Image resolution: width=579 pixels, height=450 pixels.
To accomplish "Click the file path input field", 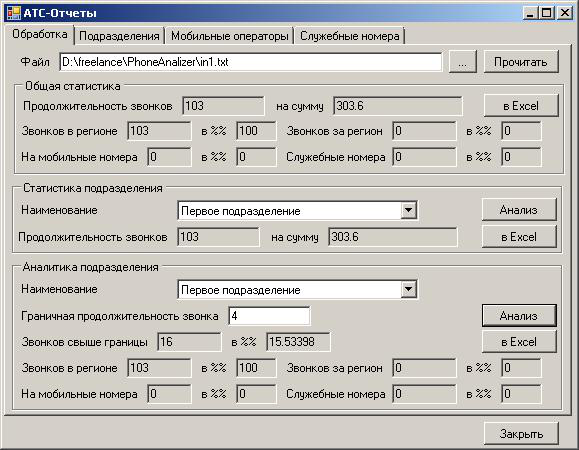I will coord(250,62).
